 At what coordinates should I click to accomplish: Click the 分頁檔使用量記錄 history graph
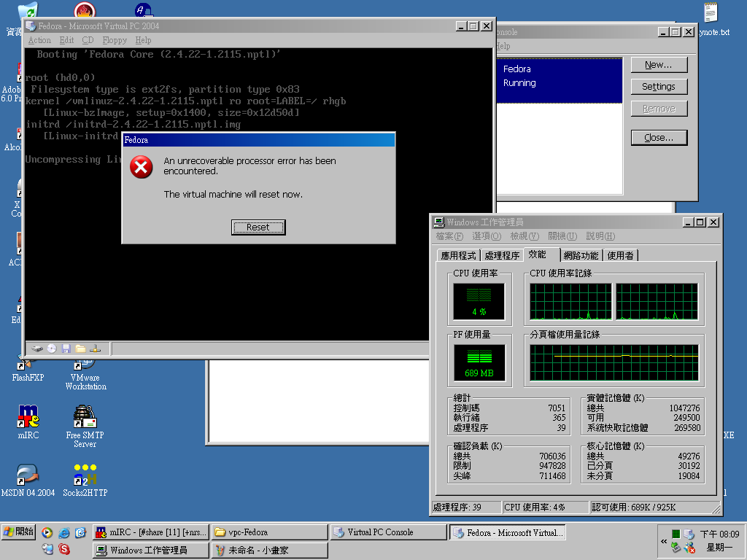614,363
